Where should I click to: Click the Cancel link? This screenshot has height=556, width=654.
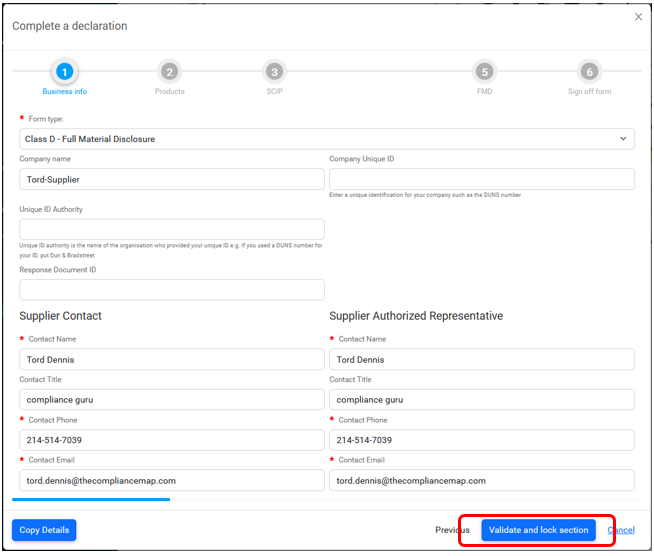point(621,530)
